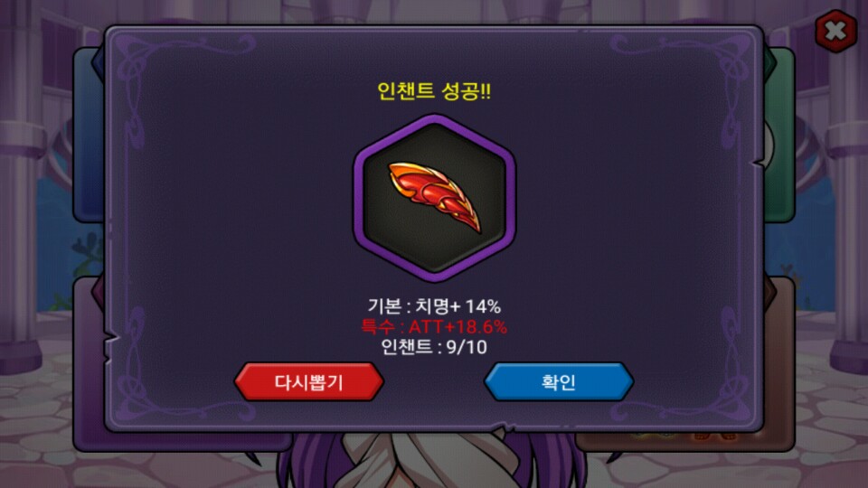Tap the yellow 인챈트 성공!! title text
Viewport: 868px width, 488px height.
point(434,90)
